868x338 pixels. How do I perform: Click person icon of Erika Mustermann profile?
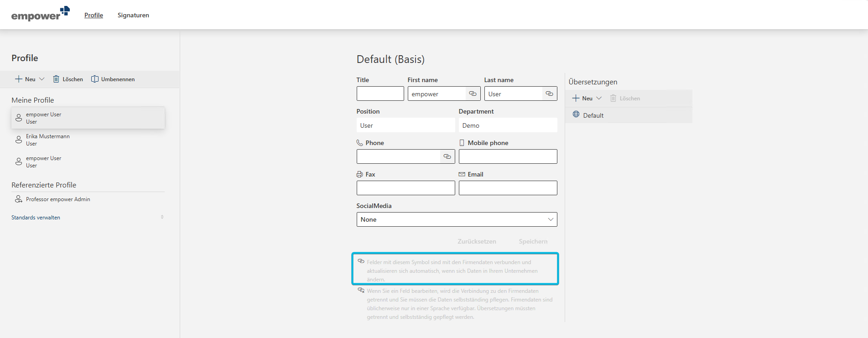click(x=19, y=140)
